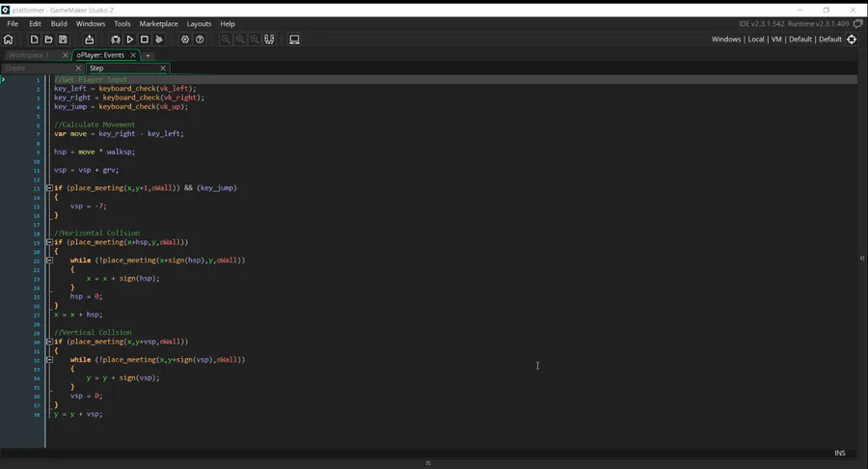868x469 pixels.
Task: Reset zoom using the middle magnifier icon
Action: coord(240,40)
